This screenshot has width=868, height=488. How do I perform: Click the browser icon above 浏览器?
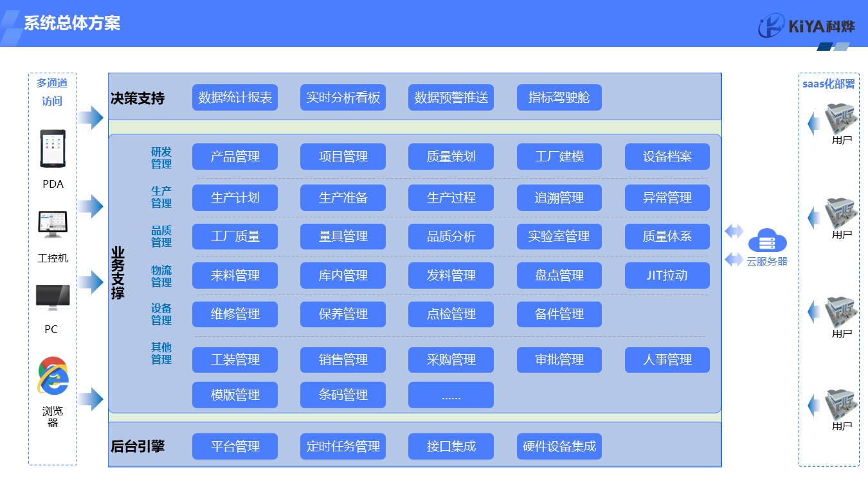click(53, 375)
